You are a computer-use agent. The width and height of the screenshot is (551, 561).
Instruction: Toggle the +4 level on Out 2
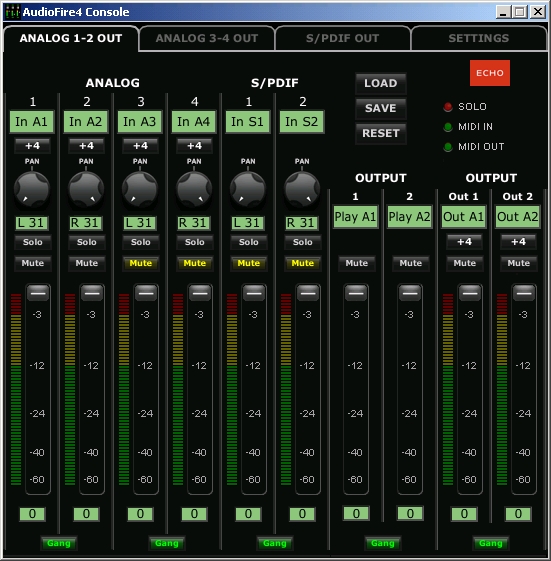coord(518,242)
